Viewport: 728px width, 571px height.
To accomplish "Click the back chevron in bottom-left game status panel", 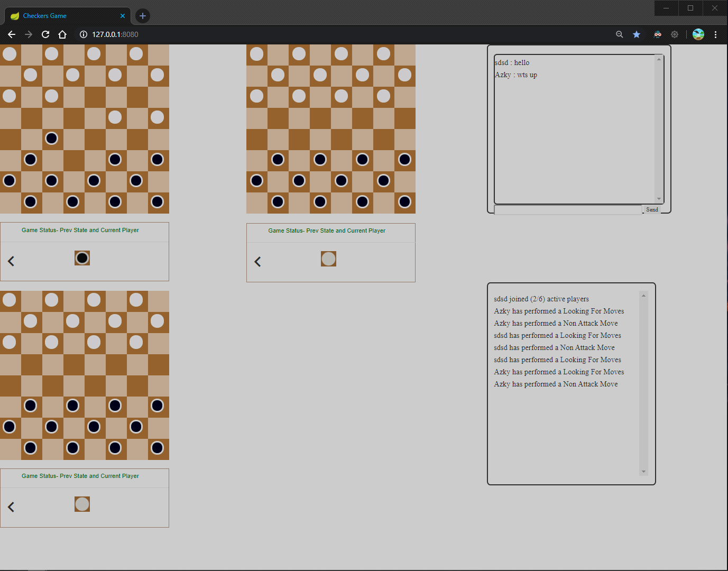I will (11, 507).
